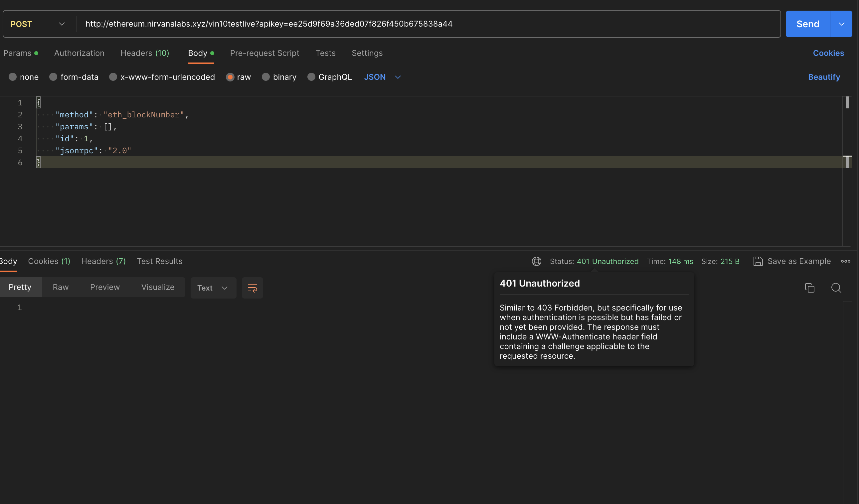Image resolution: width=859 pixels, height=504 pixels.
Task: Open the POST method dropdown
Action: coord(38,24)
